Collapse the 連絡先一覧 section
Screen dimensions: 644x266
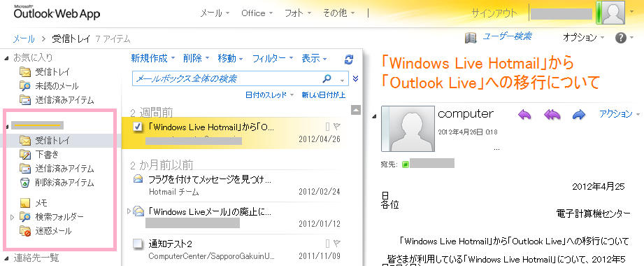pyautogui.click(x=6, y=258)
